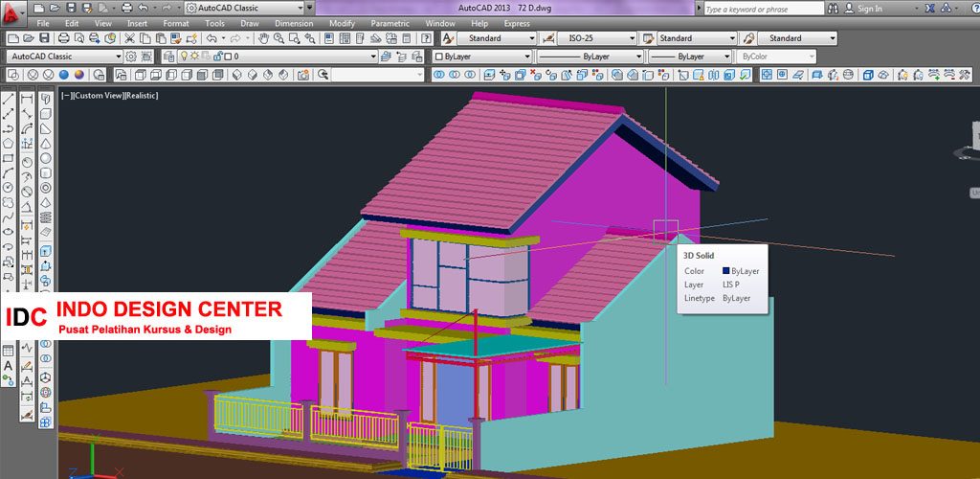980x479 pixels.
Task: Click Sign In link
Action: tap(869, 9)
